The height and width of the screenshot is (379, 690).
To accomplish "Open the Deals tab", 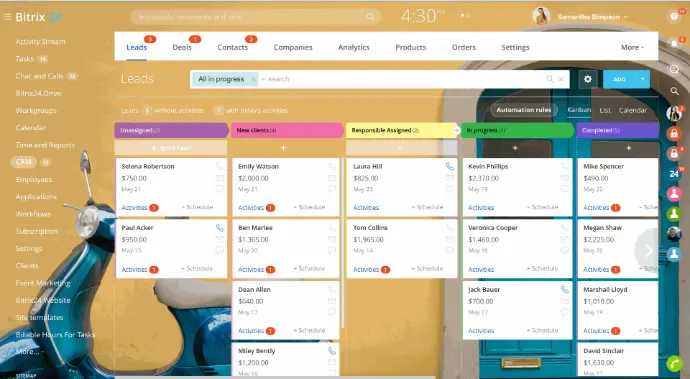I will click(x=182, y=47).
